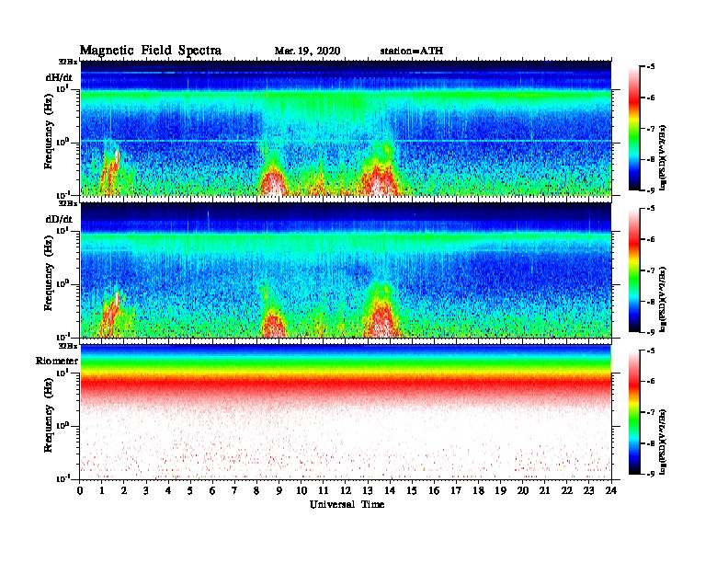Click the hour "17" tick label

coord(456,491)
